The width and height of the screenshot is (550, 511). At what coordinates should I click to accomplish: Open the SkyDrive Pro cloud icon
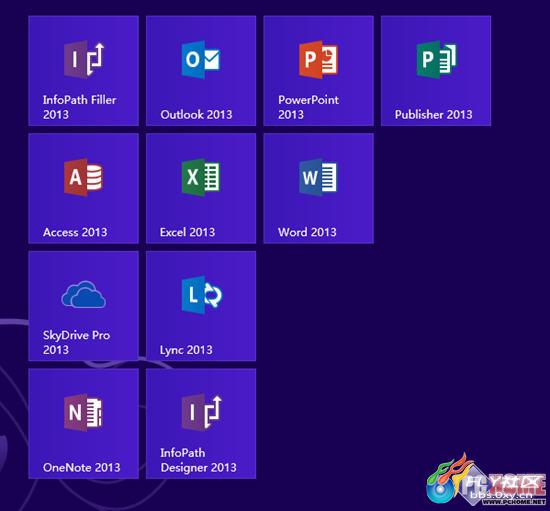click(83, 295)
